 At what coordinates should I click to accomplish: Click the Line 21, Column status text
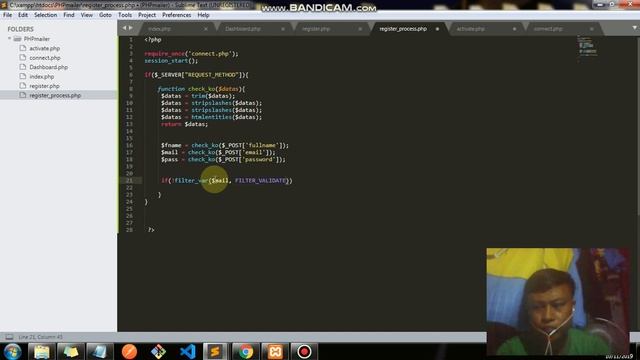coord(40,337)
